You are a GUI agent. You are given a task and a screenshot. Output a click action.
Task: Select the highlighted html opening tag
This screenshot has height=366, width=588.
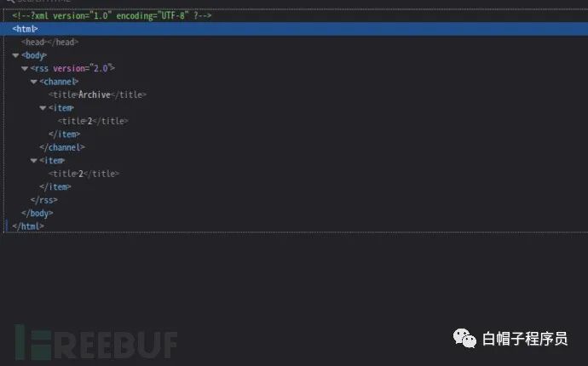[x=25, y=29]
